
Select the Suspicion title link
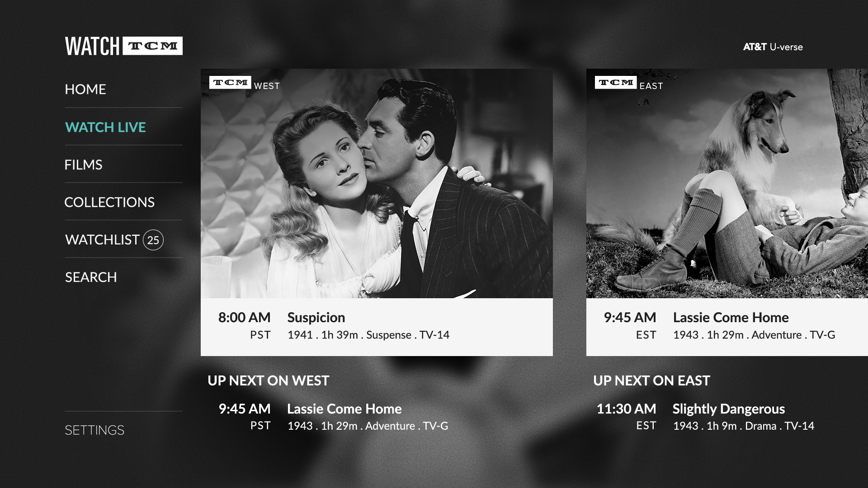tap(316, 318)
